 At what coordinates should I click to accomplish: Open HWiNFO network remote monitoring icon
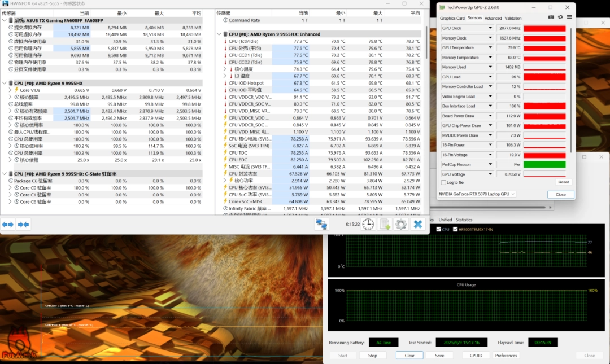321,225
